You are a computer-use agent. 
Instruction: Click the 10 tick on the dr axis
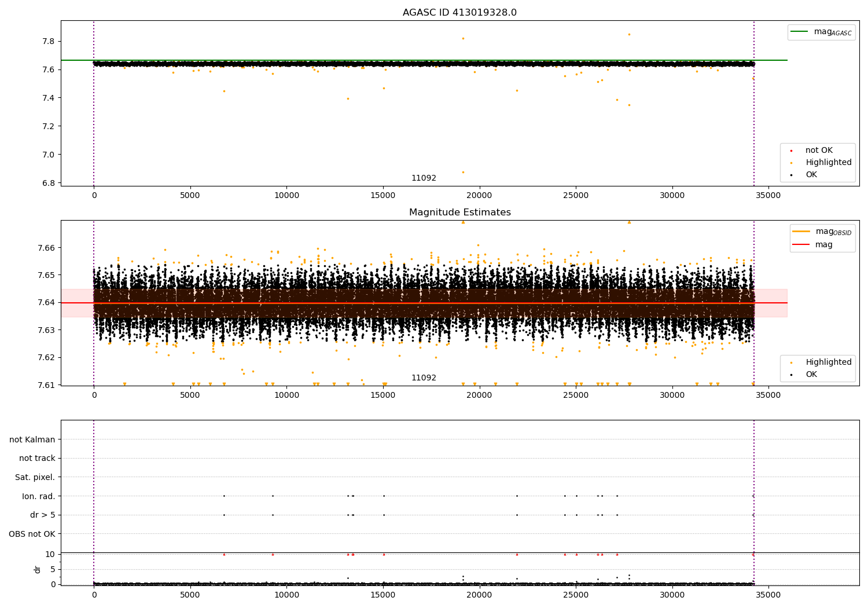pos(50,554)
